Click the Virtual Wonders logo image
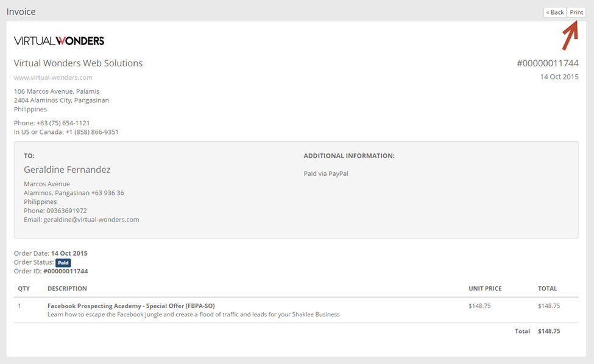594x364 pixels. tap(59, 41)
